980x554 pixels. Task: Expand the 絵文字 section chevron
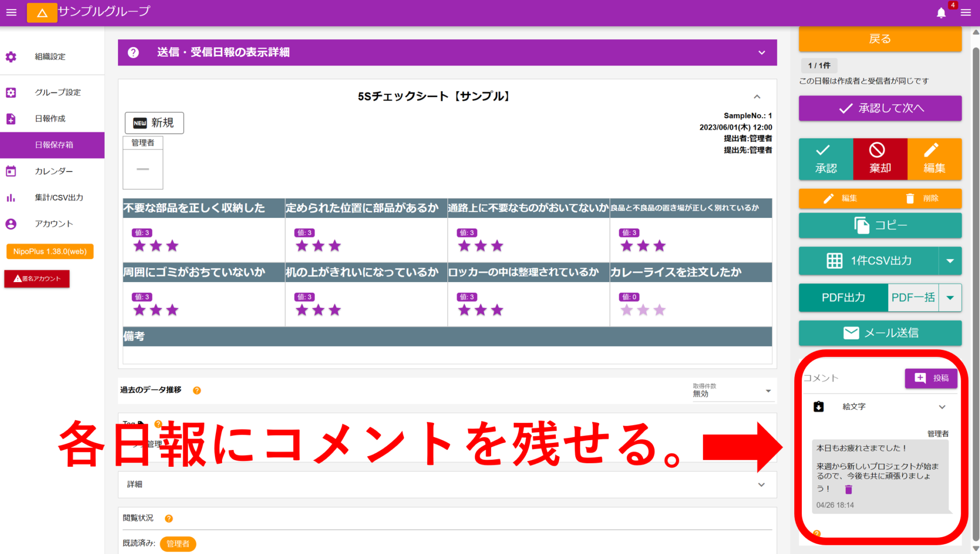pos(942,407)
